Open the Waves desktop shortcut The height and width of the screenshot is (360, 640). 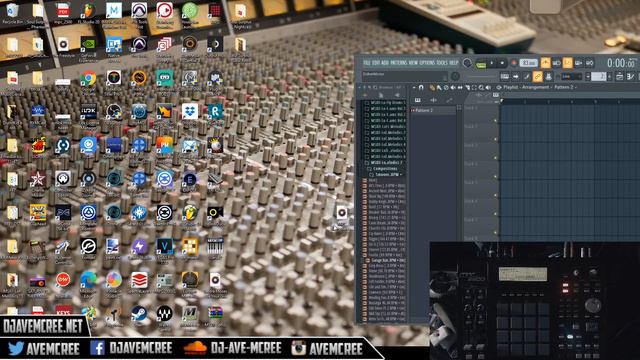click(x=164, y=314)
